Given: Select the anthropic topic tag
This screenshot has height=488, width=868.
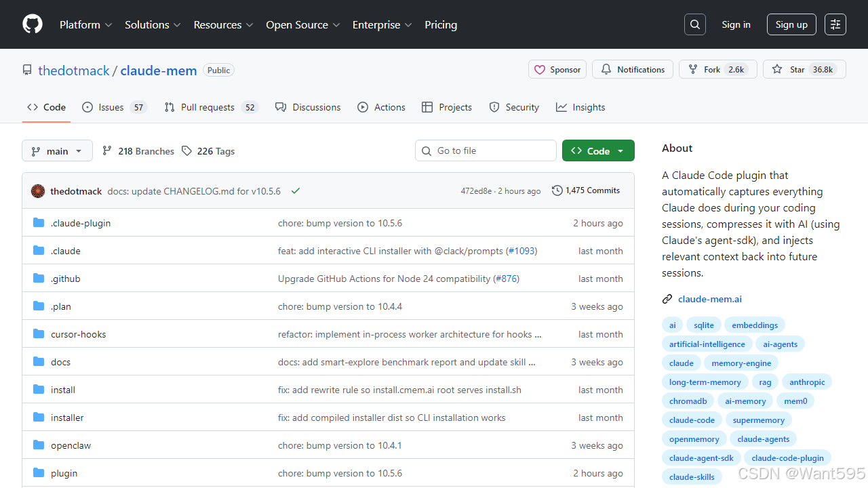Looking at the screenshot, I should point(807,382).
